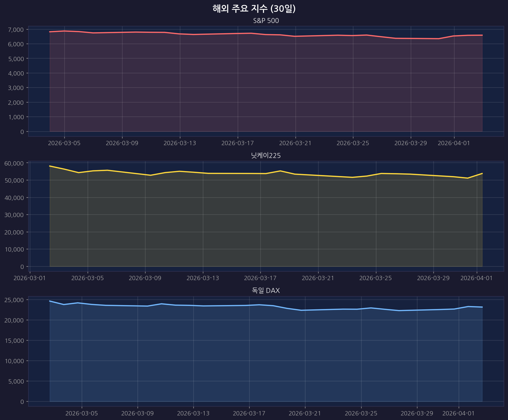Click the 7,000 y-axis label on S&P 500 chart

[15, 30]
